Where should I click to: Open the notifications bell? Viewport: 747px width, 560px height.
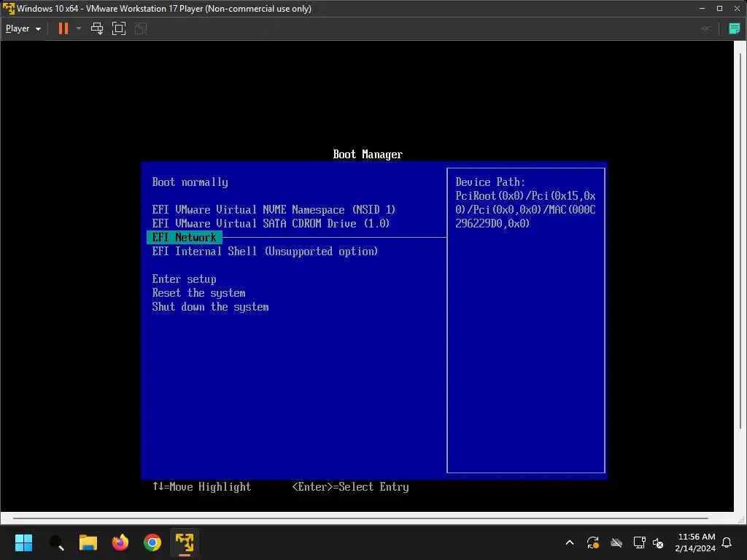[727, 542]
